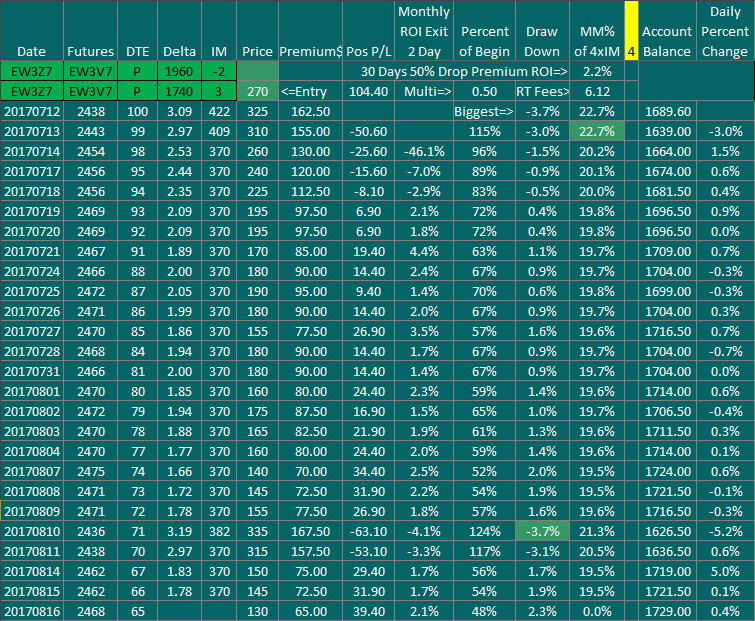Select date cell 20170712

(31, 111)
